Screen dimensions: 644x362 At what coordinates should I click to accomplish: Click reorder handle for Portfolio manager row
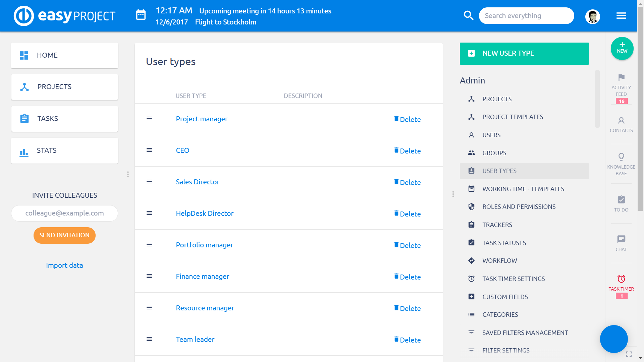pos(149,245)
